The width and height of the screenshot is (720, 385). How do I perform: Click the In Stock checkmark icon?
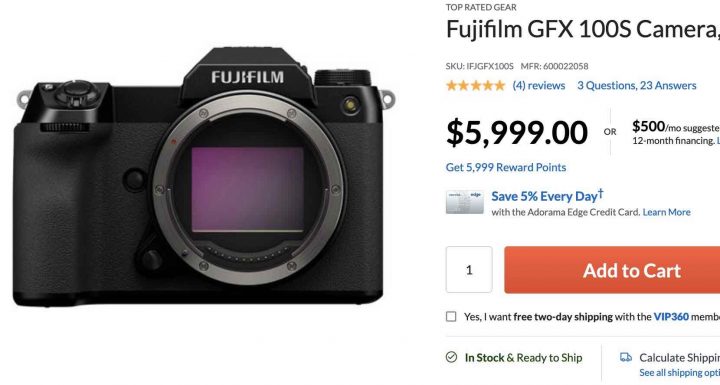click(451, 357)
